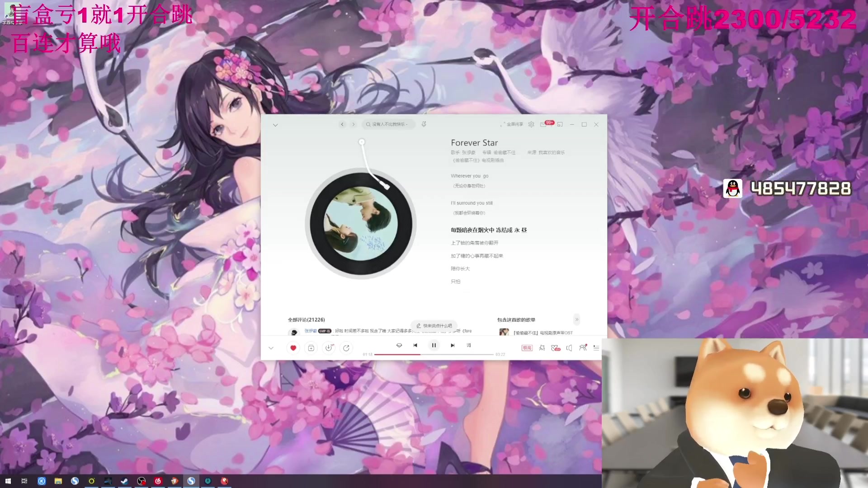
Task: Add song to a playlist (collect icon)
Action: click(311, 348)
